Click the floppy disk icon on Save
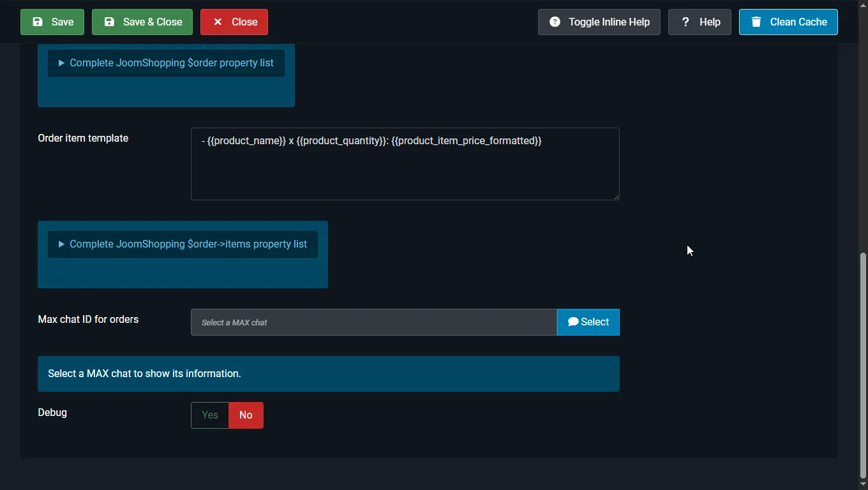 (38, 22)
